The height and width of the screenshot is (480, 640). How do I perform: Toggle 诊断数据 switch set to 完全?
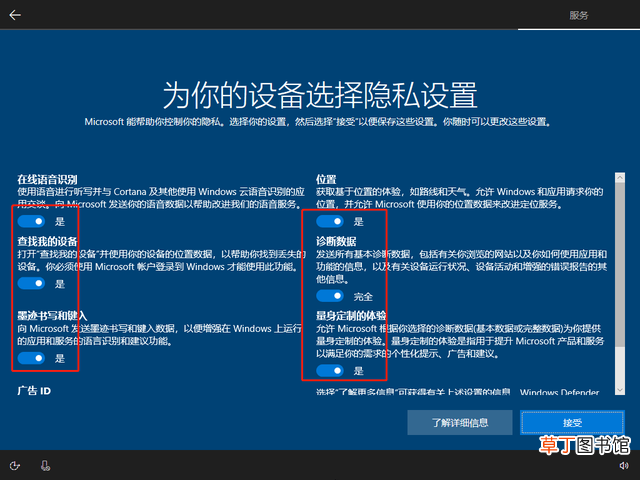point(330,296)
